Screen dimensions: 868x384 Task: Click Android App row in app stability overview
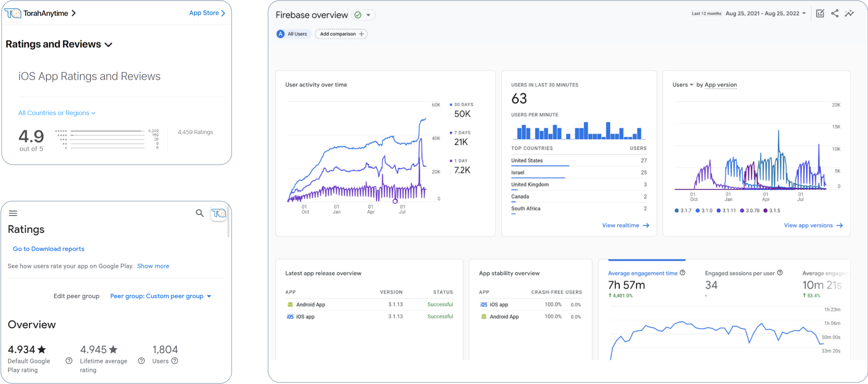point(530,317)
